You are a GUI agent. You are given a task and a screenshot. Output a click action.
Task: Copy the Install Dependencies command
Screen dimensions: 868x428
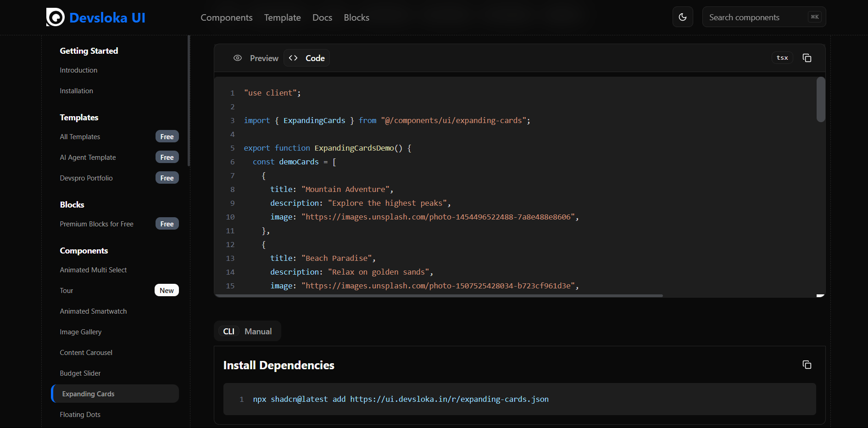[x=807, y=365]
